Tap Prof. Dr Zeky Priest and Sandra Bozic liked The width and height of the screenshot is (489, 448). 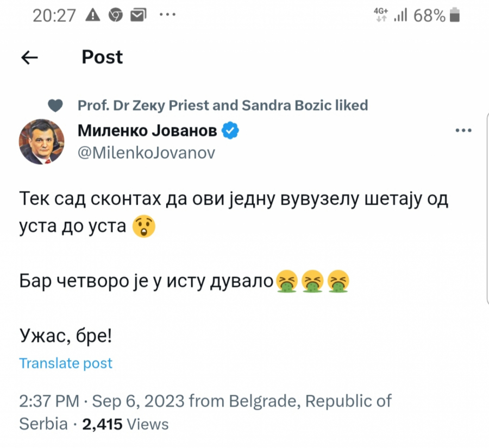223,105
